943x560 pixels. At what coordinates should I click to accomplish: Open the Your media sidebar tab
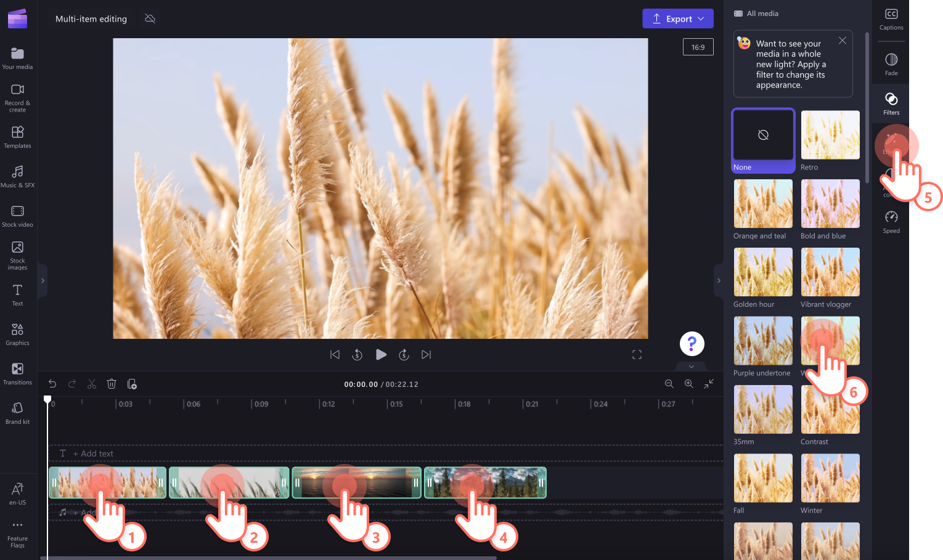[x=17, y=59]
